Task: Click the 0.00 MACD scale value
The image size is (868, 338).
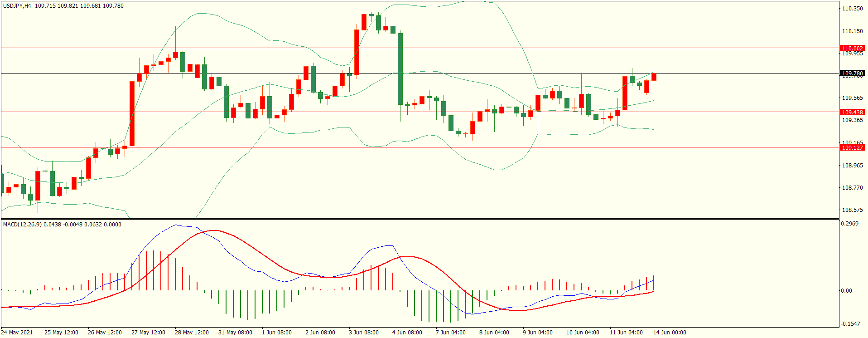Action: pyautogui.click(x=846, y=291)
